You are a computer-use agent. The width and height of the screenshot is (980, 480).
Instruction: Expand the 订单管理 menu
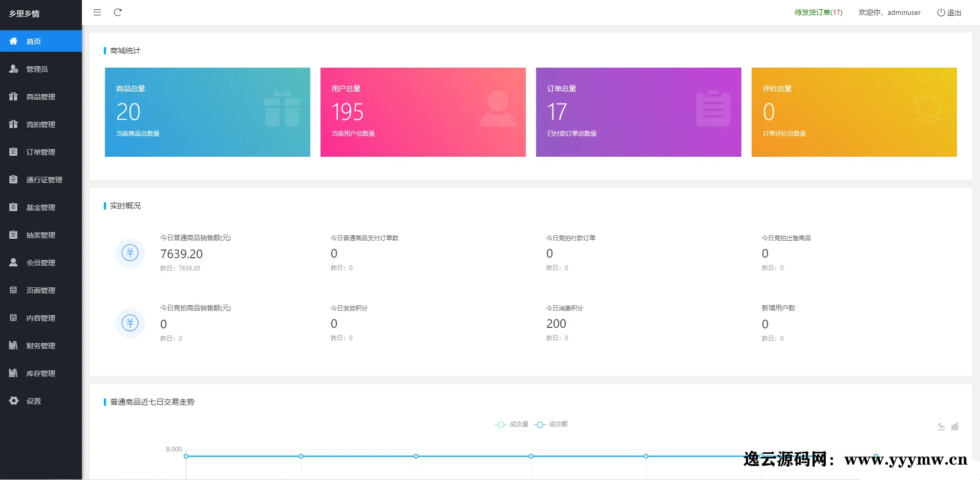[41, 152]
